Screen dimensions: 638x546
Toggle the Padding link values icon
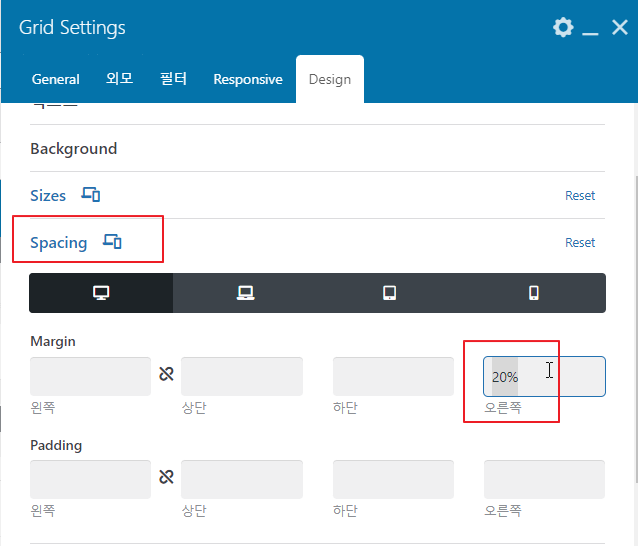coord(166,476)
